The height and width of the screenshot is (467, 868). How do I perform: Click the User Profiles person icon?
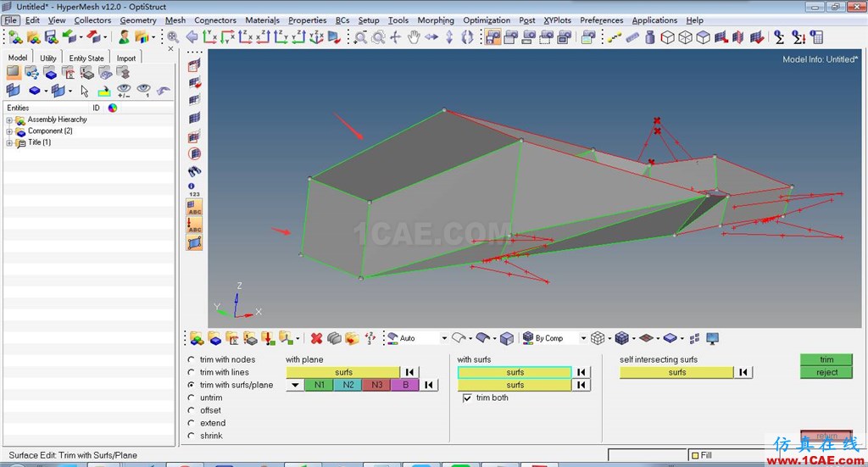point(124,37)
